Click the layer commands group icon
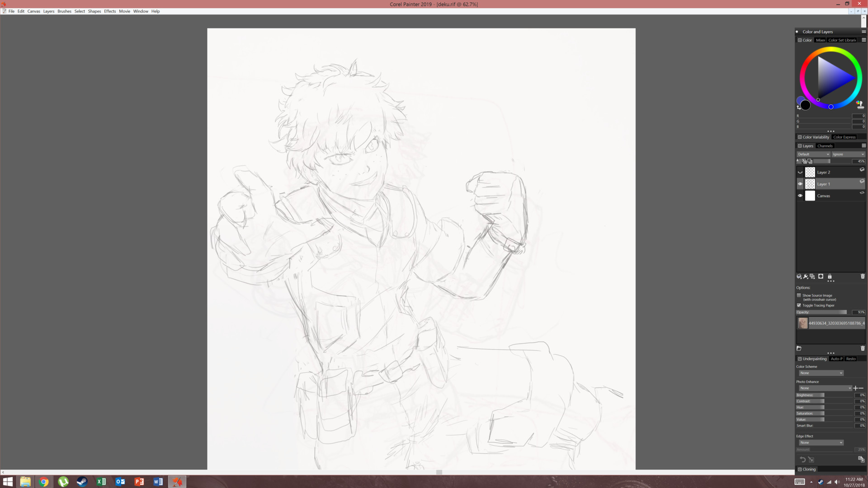The image size is (868, 488). click(812, 277)
